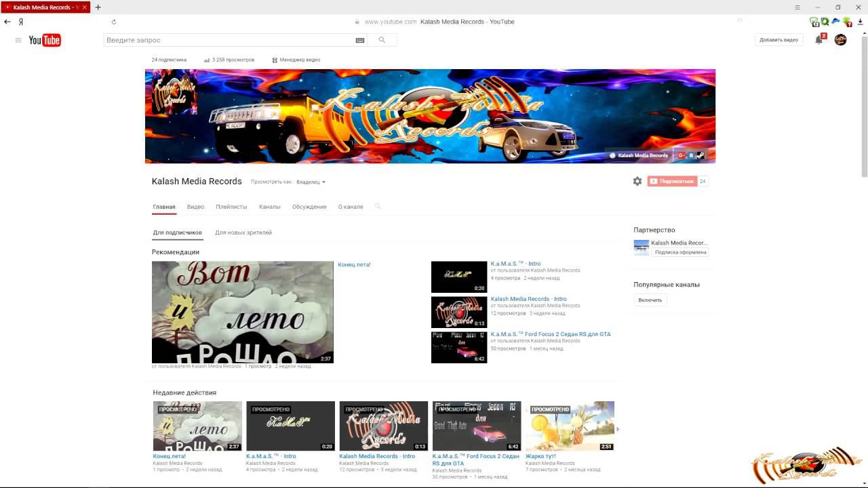Open channel settings gear icon
This screenshot has height=488, width=868.
point(637,181)
